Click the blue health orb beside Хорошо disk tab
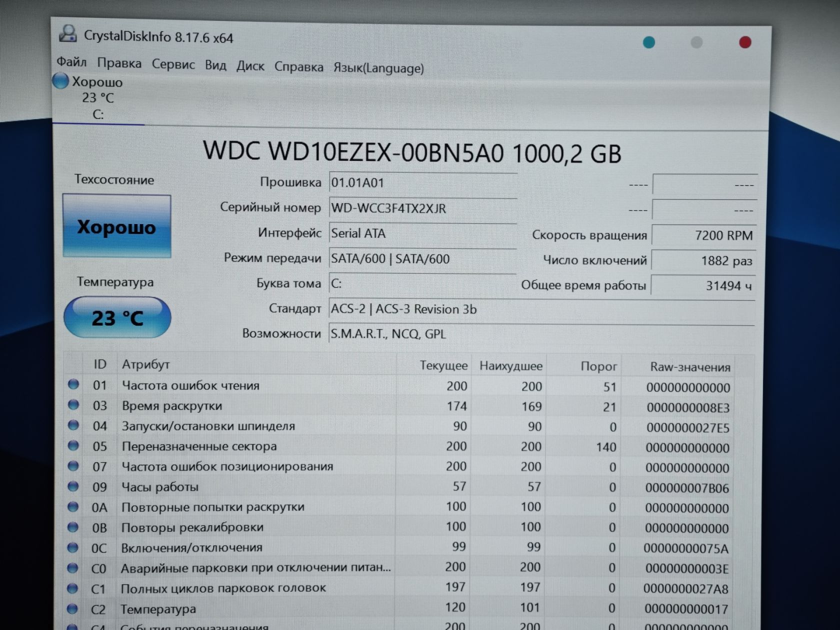This screenshot has height=630, width=840. click(x=60, y=81)
